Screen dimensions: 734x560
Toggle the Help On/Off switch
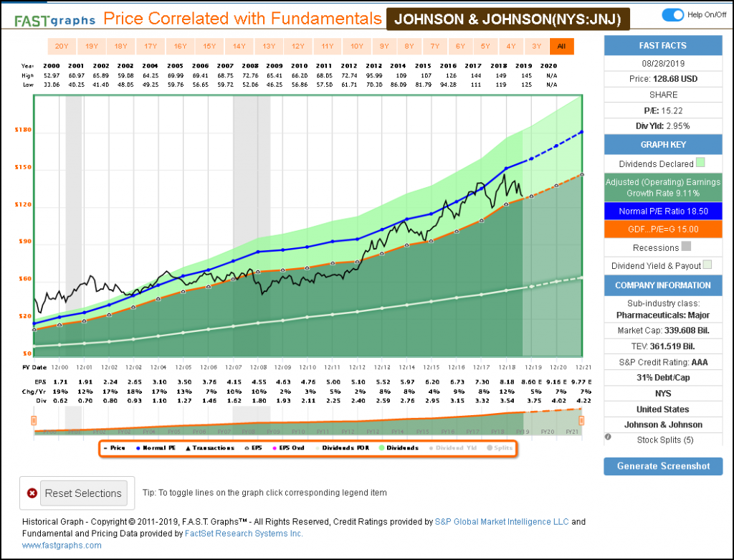[x=673, y=15]
